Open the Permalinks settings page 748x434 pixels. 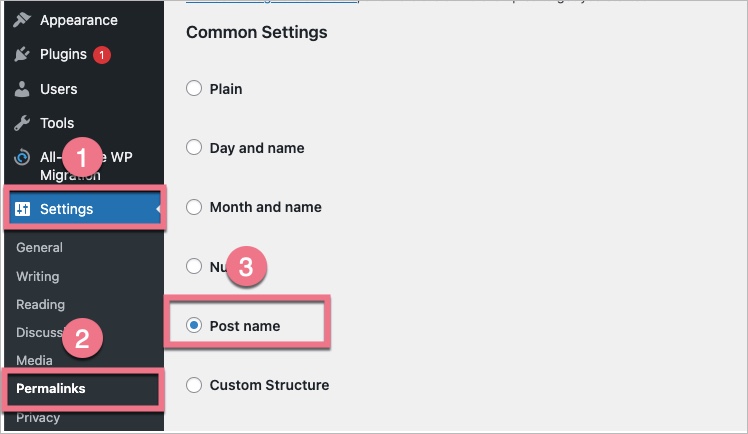tap(51, 389)
